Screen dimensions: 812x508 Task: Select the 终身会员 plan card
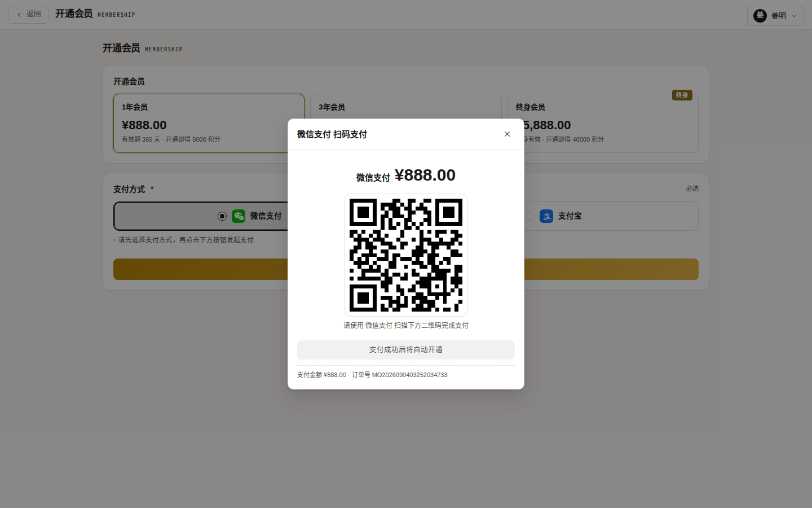coord(603,123)
